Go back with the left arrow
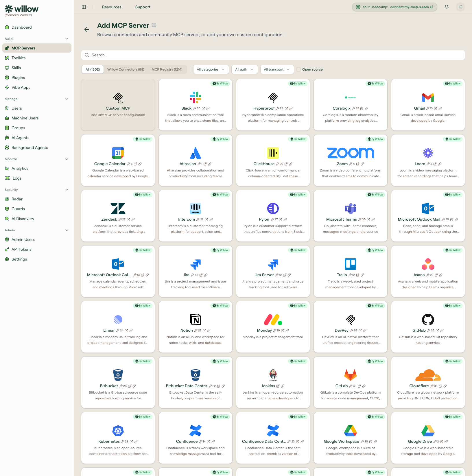 point(87,29)
